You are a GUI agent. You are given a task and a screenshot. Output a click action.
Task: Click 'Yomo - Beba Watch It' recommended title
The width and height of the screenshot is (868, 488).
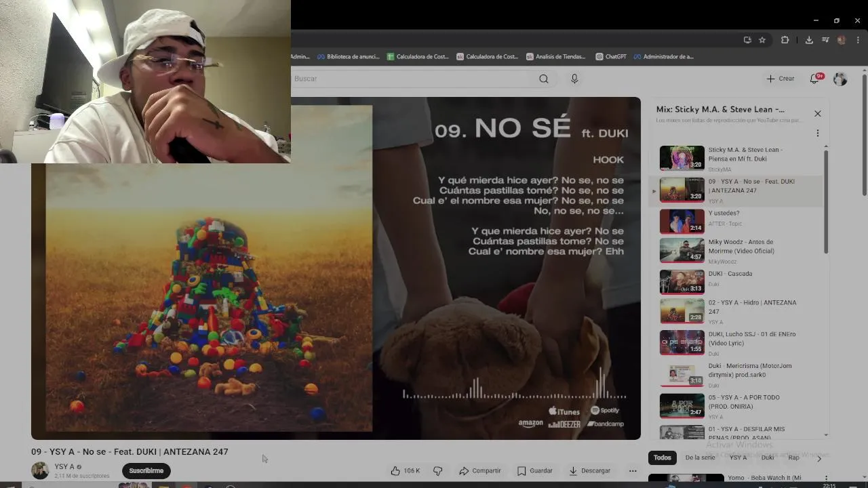[765, 478]
